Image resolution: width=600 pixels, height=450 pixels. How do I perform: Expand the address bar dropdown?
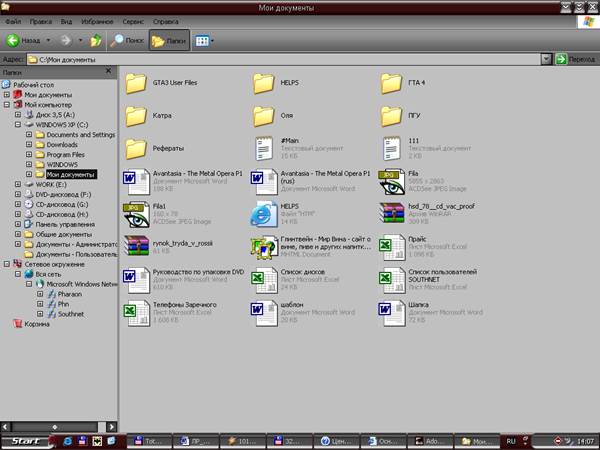546,59
